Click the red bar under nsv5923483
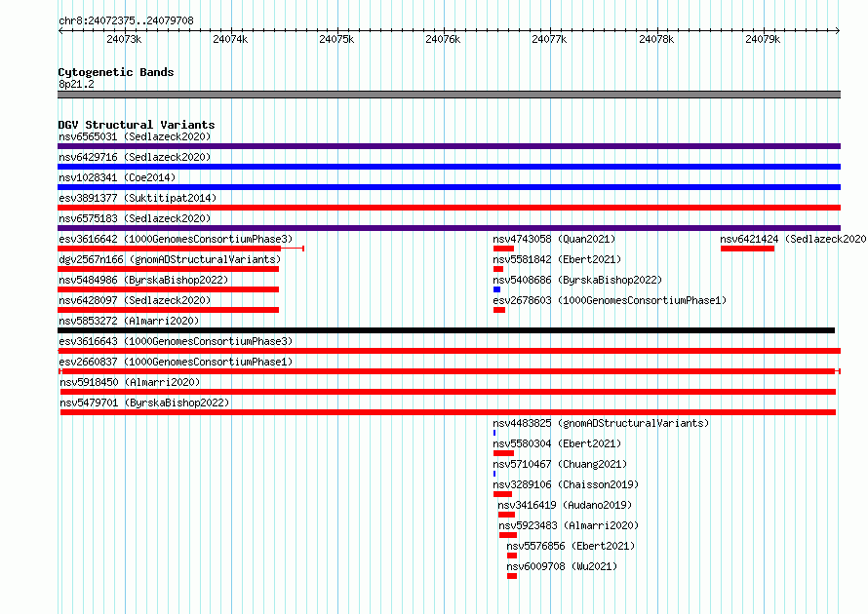This screenshot has width=868, height=614. 507,535
